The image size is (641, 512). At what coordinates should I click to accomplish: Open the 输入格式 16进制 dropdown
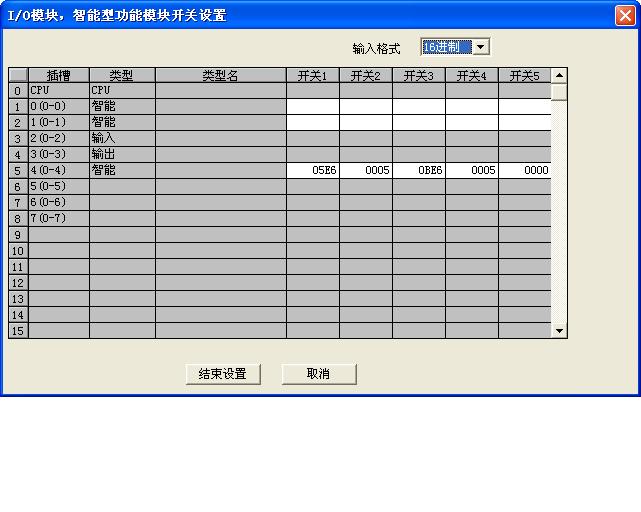(x=481, y=47)
